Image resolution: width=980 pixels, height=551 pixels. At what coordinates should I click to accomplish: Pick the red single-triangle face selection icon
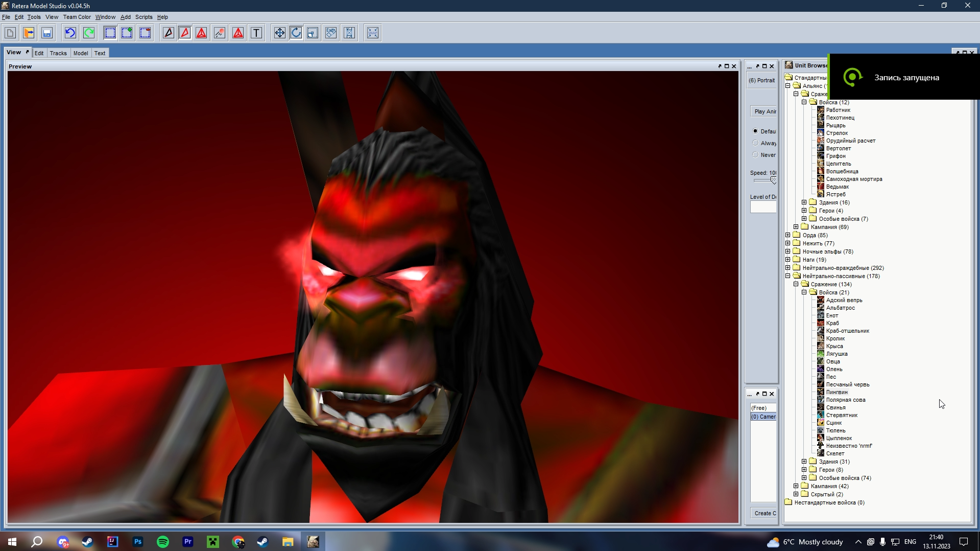point(185,33)
